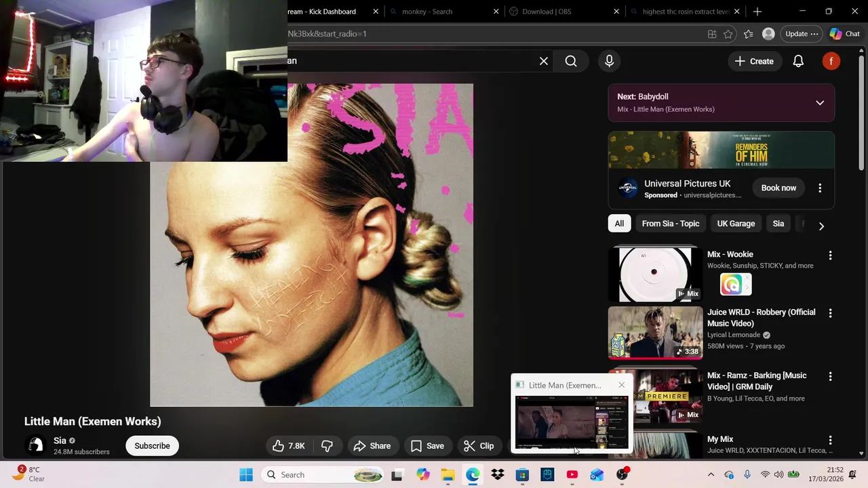Expand the Next: Babydoll mix panel

click(x=820, y=103)
